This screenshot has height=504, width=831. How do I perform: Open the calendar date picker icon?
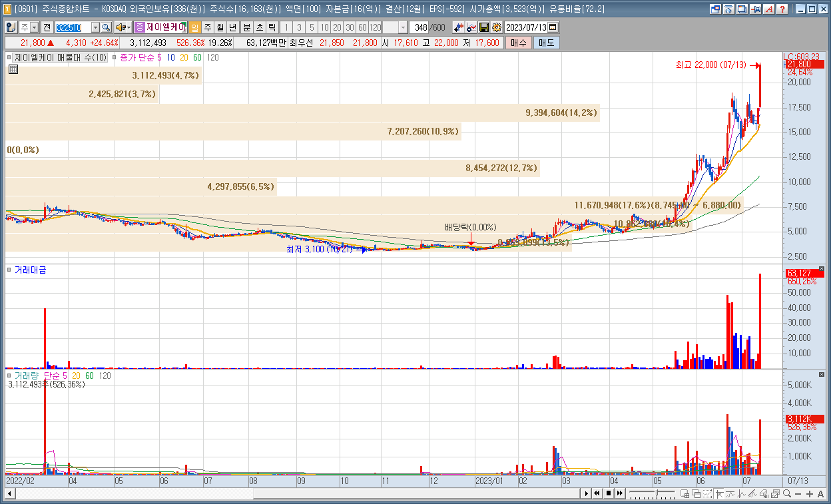pos(553,27)
